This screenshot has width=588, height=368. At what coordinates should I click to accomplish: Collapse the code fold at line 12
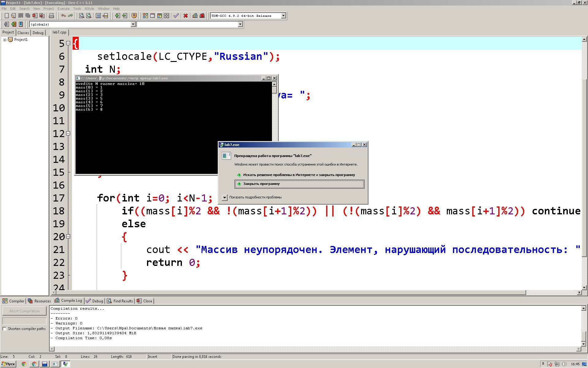coord(68,133)
